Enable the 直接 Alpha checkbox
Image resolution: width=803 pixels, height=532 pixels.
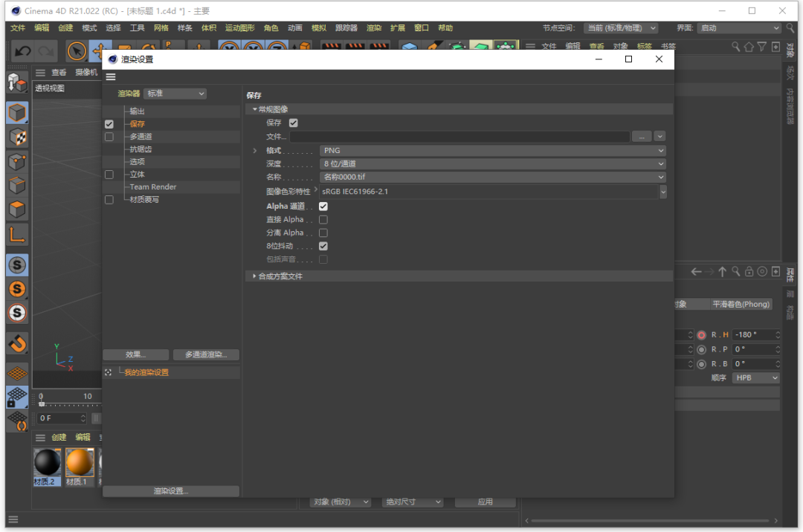(323, 220)
